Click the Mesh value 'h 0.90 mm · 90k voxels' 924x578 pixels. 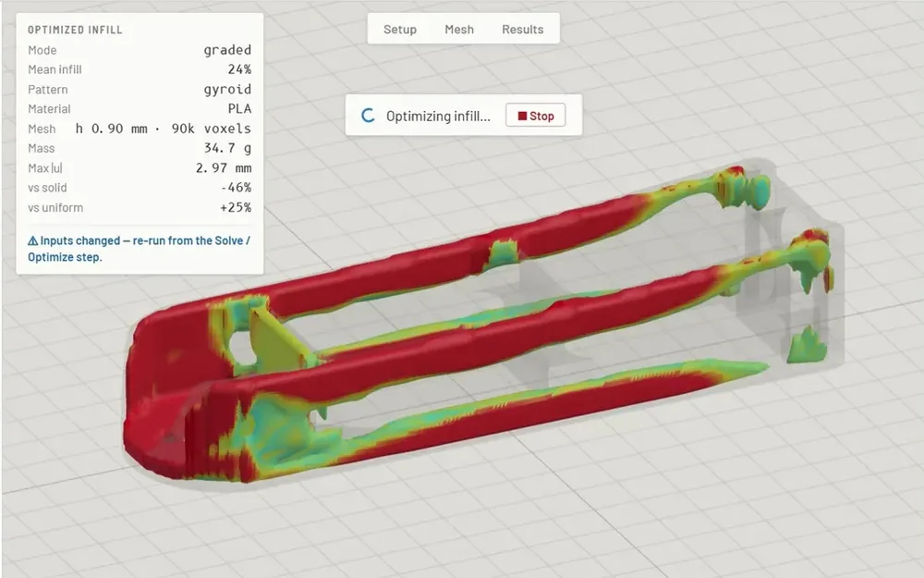164,129
